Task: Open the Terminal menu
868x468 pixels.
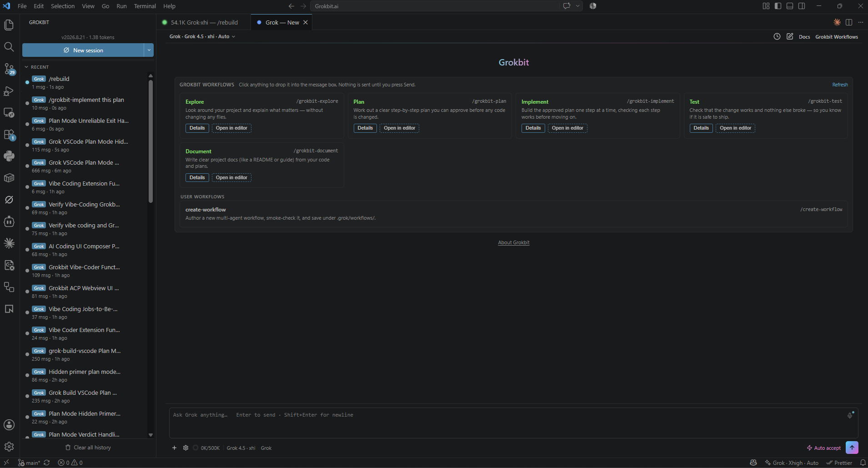Action: (145, 6)
